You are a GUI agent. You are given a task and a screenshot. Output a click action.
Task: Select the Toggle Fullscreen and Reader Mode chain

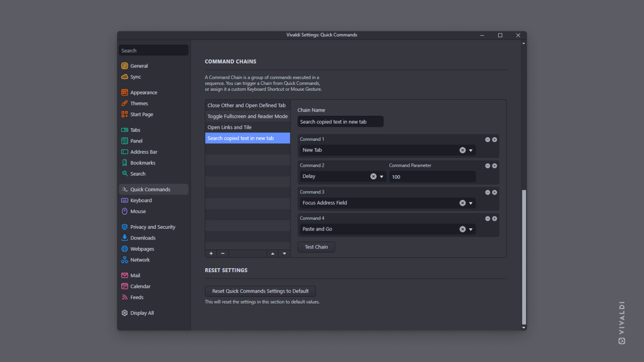tap(248, 116)
